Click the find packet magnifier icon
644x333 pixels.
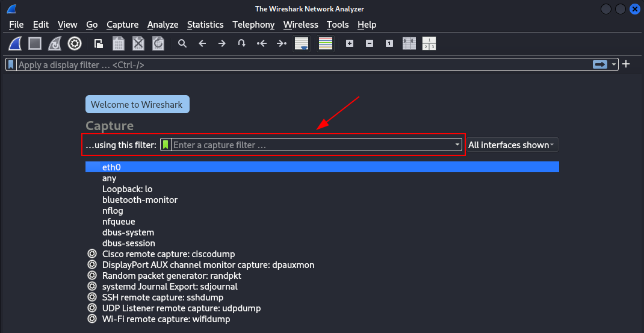coord(182,43)
